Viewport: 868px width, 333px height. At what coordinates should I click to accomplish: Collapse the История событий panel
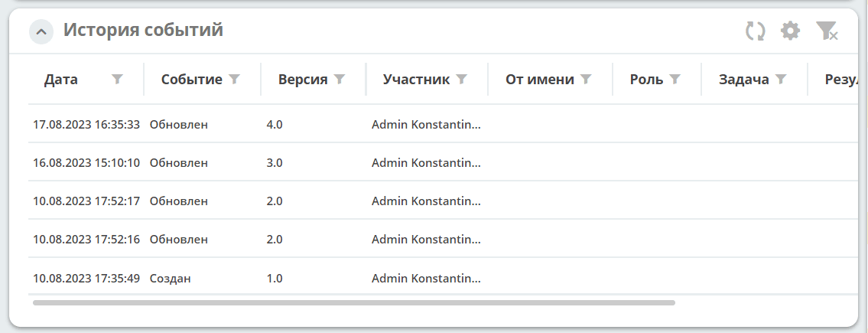[41, 31]
